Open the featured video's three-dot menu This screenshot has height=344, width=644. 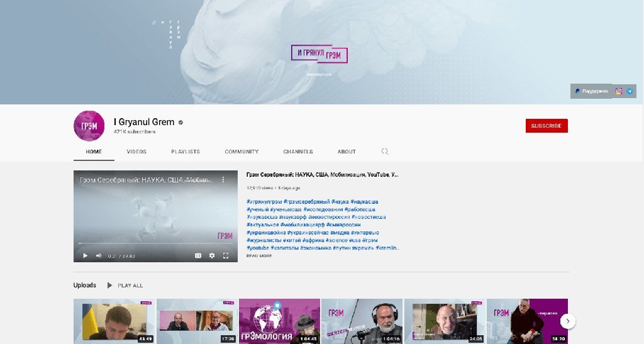pos(223,180)
